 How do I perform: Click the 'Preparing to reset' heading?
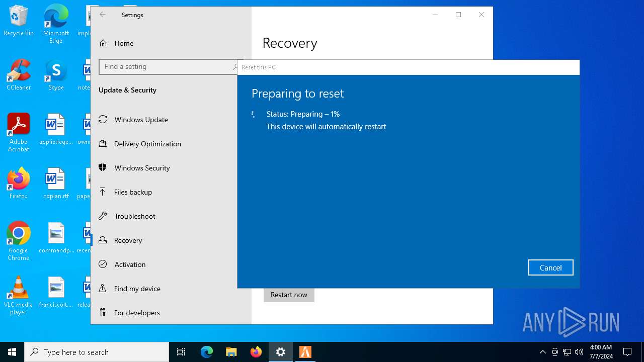pos(298,94)
